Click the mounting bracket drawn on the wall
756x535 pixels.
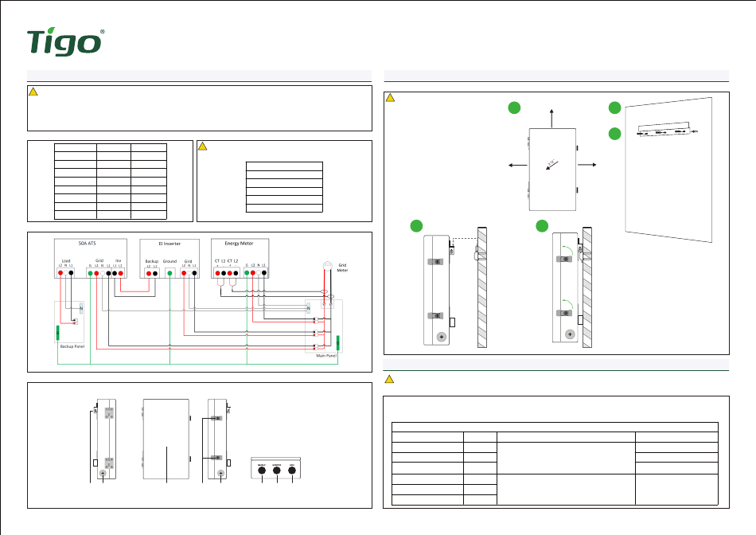668,129
